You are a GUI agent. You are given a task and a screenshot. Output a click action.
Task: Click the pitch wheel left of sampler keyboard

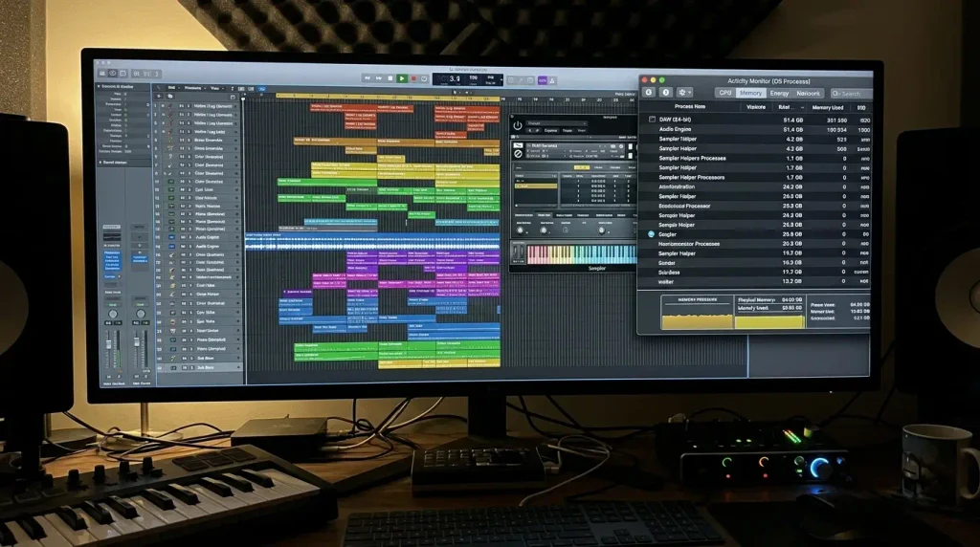[x=515, y=252]
